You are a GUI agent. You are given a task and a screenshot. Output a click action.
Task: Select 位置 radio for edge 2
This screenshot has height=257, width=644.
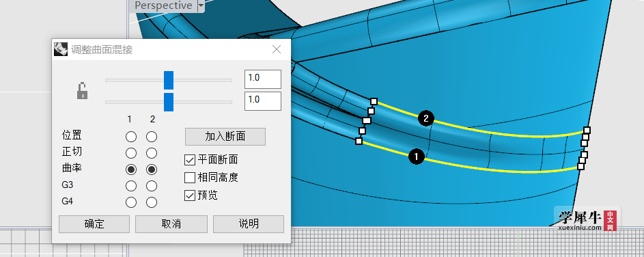point(152,137)
